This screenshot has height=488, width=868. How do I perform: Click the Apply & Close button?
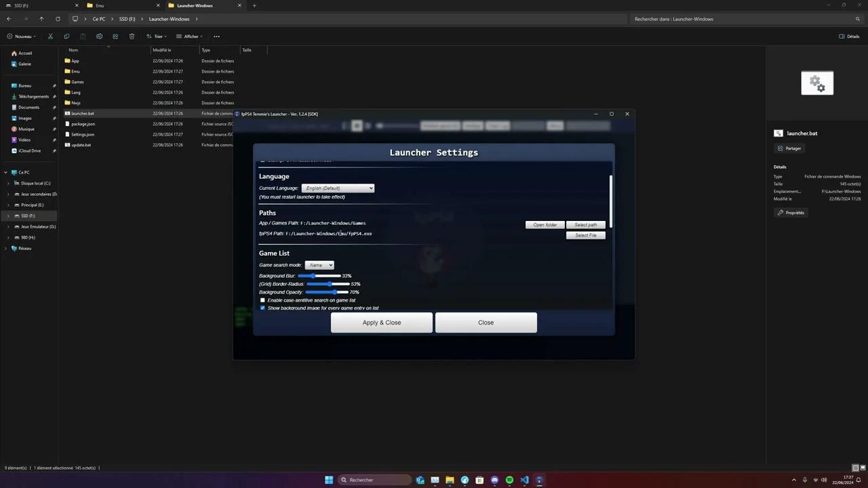click(x=381, y=322)
